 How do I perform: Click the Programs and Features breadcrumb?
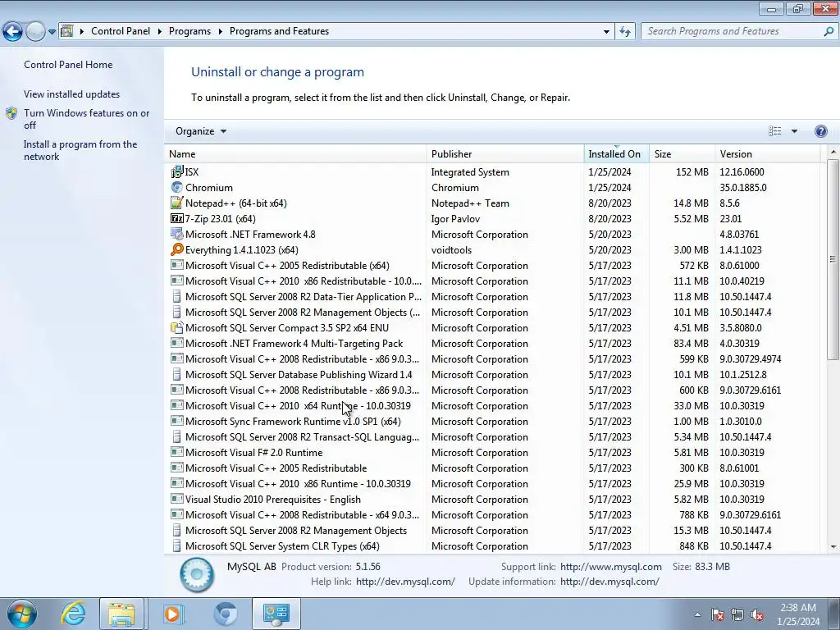279,31
